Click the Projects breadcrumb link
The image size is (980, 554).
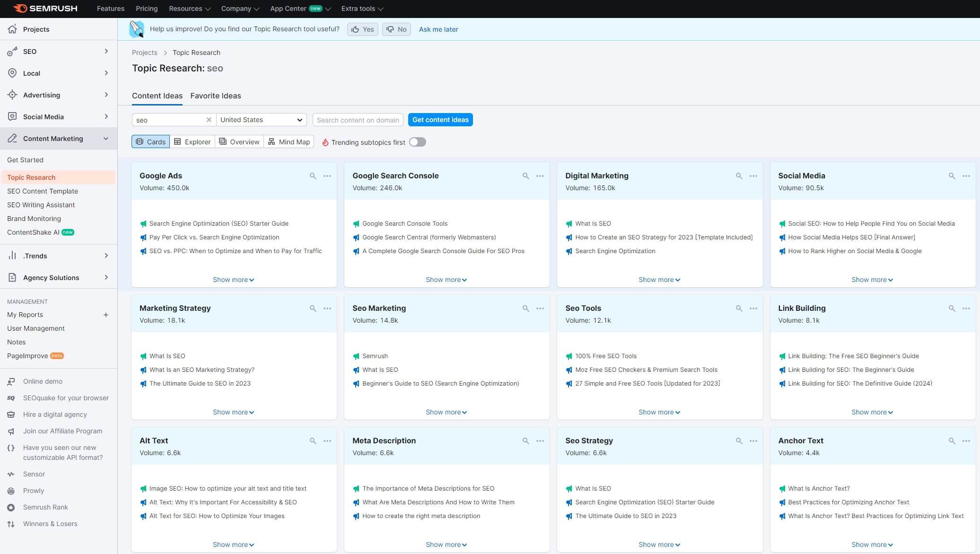[144, 53]
